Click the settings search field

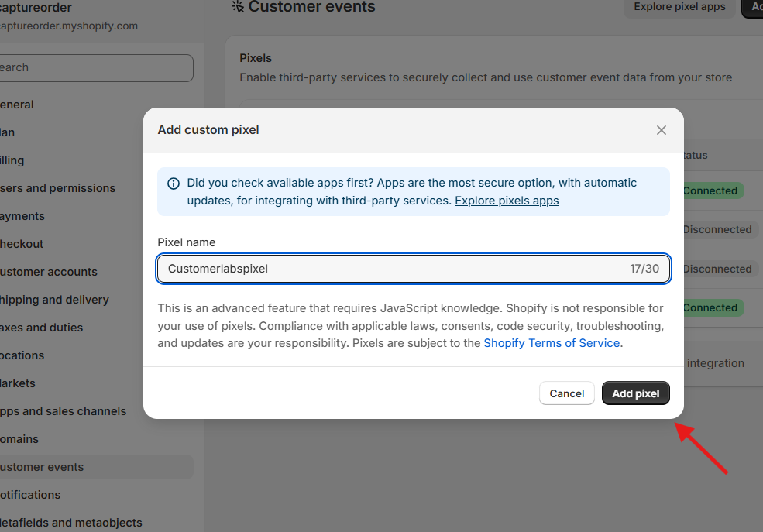(96, 67)
